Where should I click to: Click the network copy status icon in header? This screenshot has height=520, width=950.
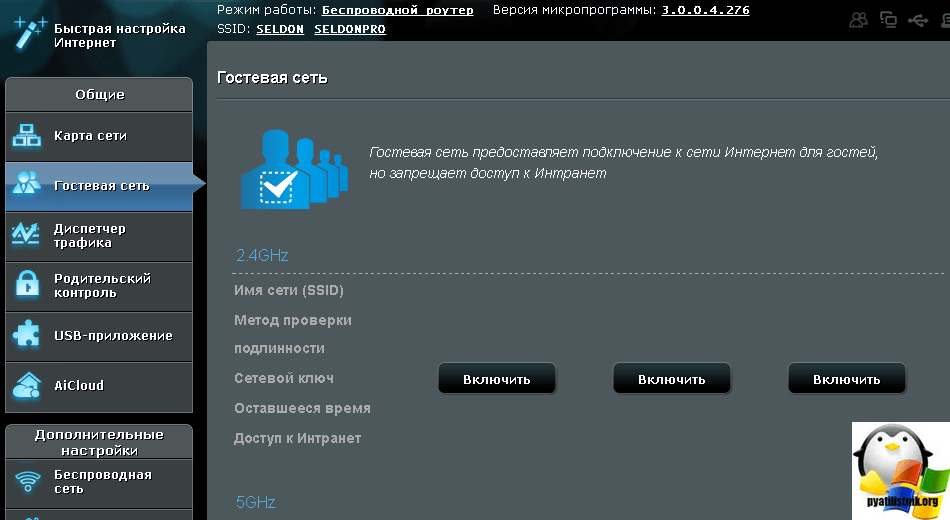[888, 19]
